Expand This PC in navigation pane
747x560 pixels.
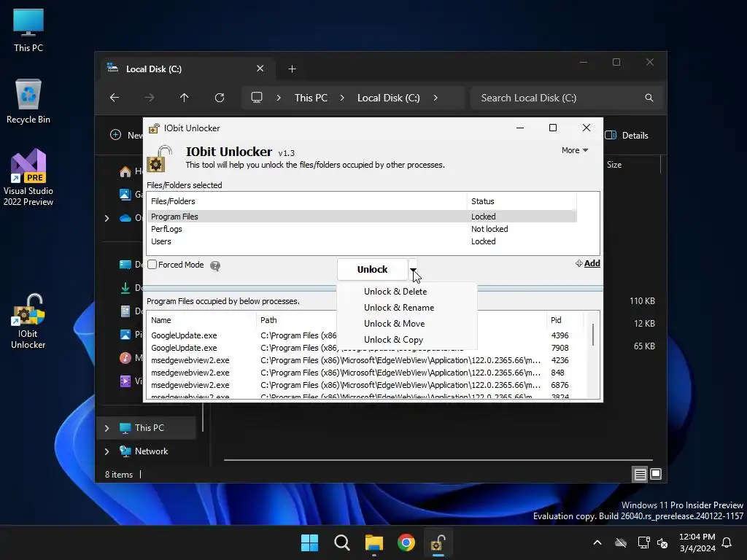pos(107,428)
